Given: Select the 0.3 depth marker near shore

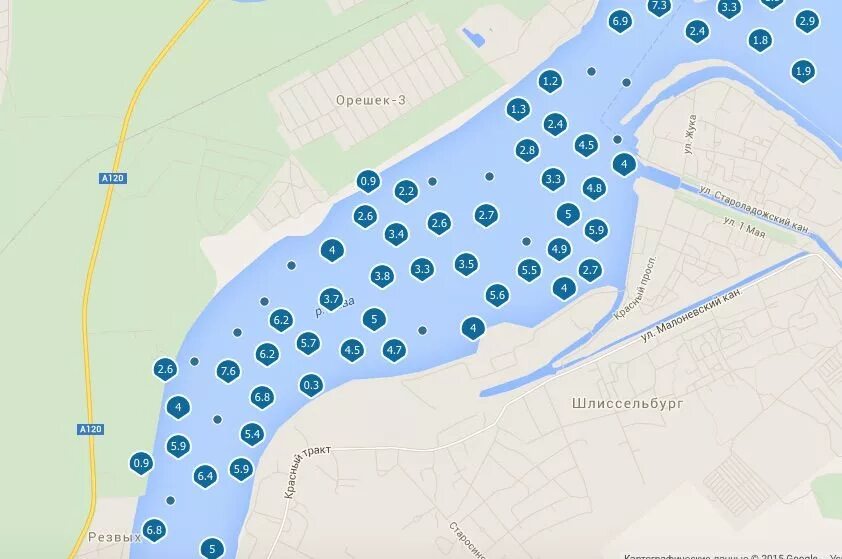Looking at the screenshot, I should 311,385.
